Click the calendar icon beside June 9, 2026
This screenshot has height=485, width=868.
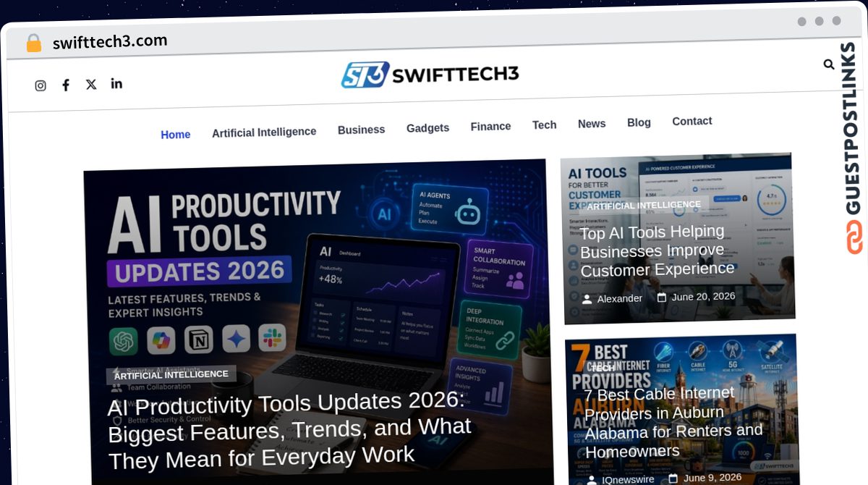673,478
